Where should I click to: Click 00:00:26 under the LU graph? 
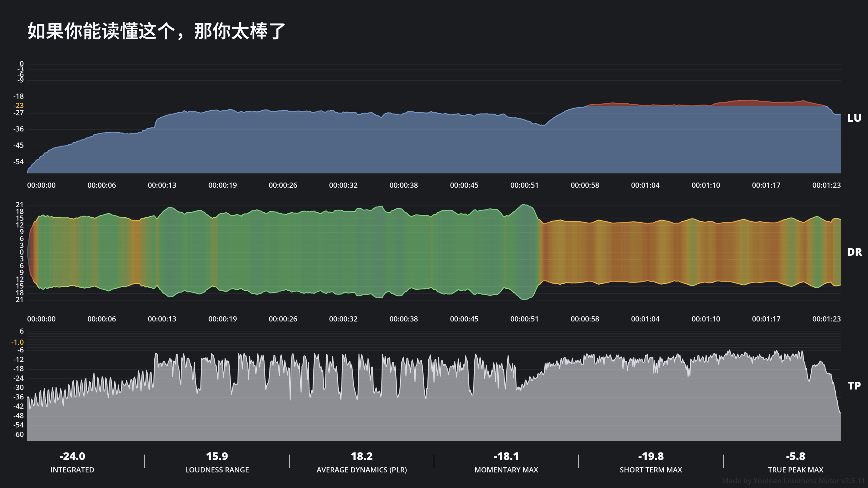coord(283,185)
